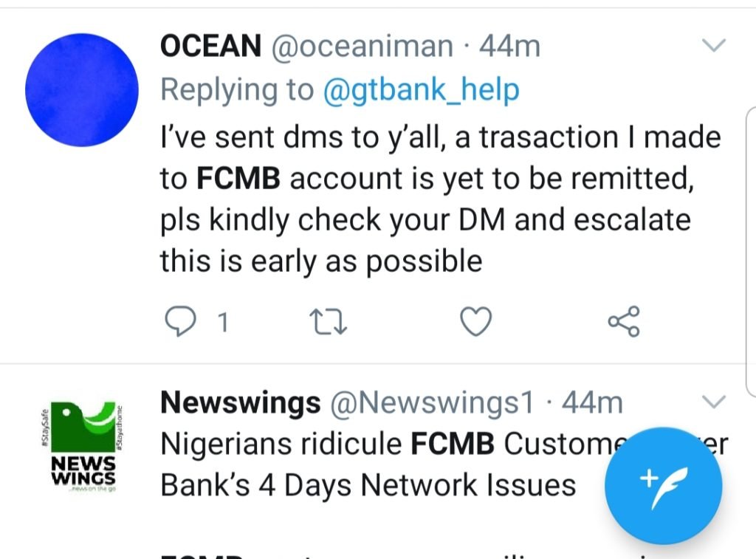
Task: Click the 44m timestamp on Newswings tweet
Action: 592,402
